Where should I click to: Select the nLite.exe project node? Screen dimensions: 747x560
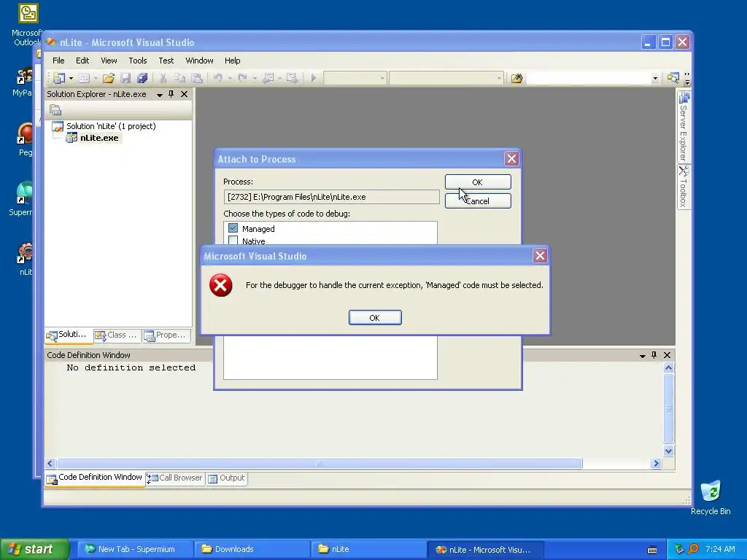pos(99,138)
